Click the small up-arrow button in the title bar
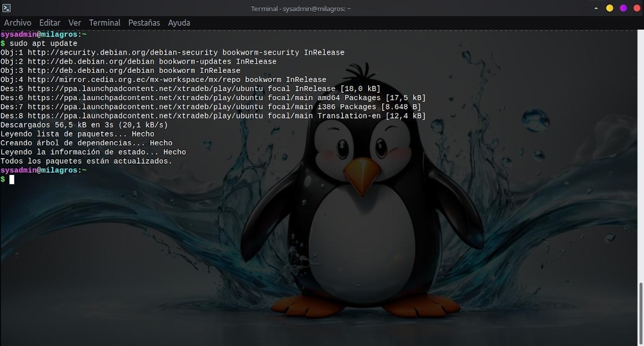 (596, 8)
